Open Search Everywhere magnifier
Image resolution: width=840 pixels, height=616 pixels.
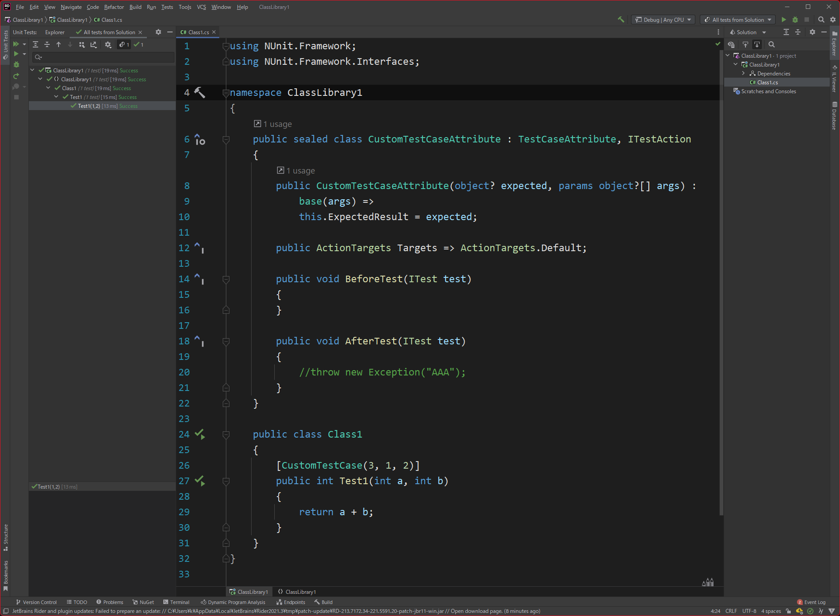point(821,20)
